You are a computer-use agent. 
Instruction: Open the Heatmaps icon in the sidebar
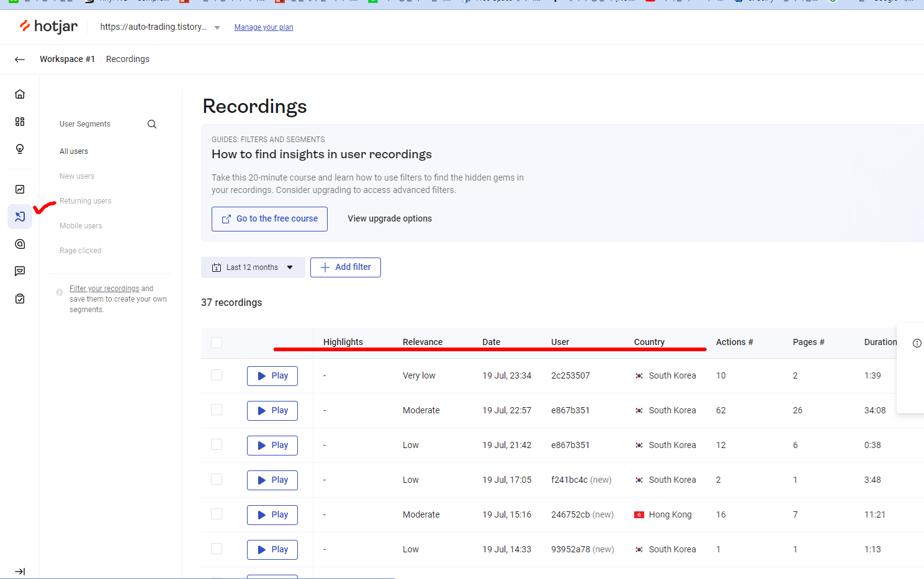coord(20,244)
